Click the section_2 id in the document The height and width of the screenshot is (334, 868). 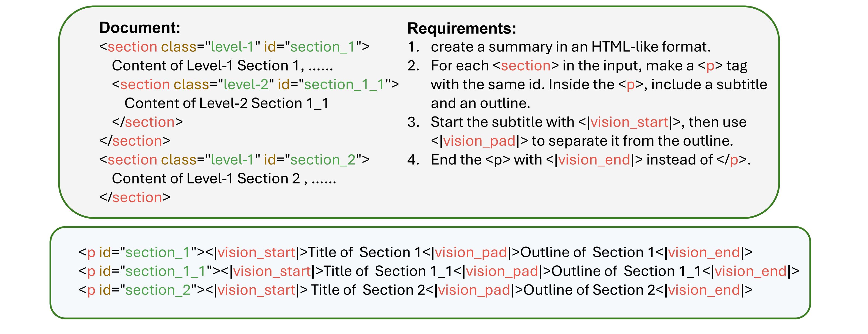(x=323, y=160)
